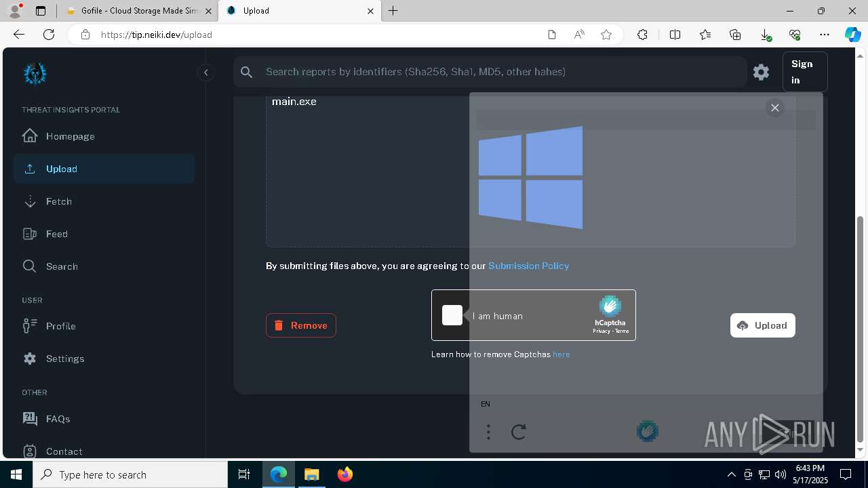The width and height of the screenshot is (868, 488).
Task: Open Edge Settings and more menu
Action: (x=825, y=35)
